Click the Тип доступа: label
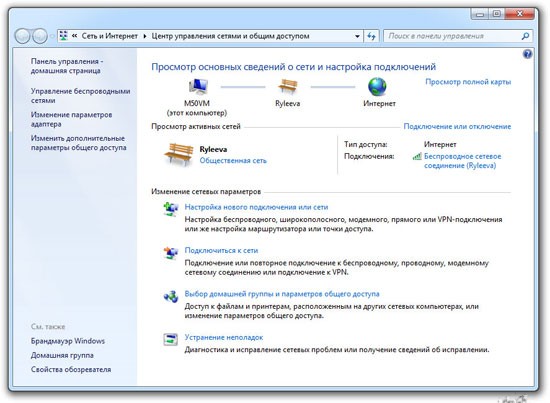 (x=365, y=144)
